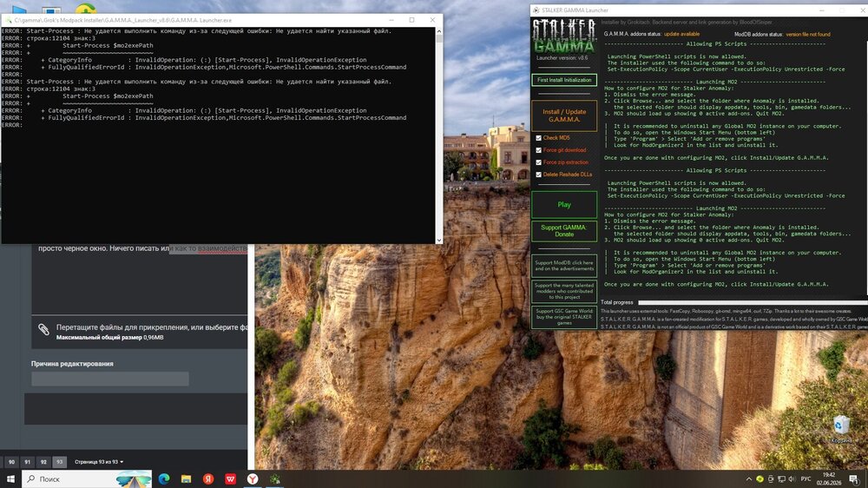Open File Explorer from taskbar
This screenshot has width=868, height=488.
pos(186,479)
